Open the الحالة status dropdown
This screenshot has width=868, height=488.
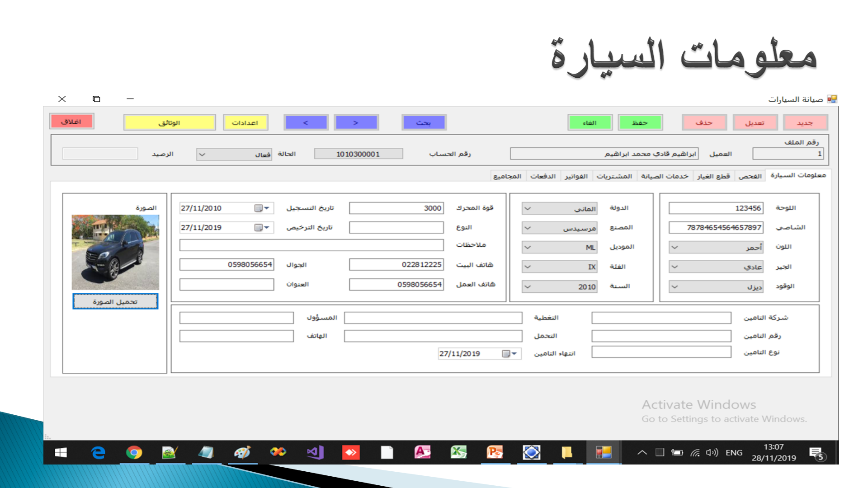202,155
